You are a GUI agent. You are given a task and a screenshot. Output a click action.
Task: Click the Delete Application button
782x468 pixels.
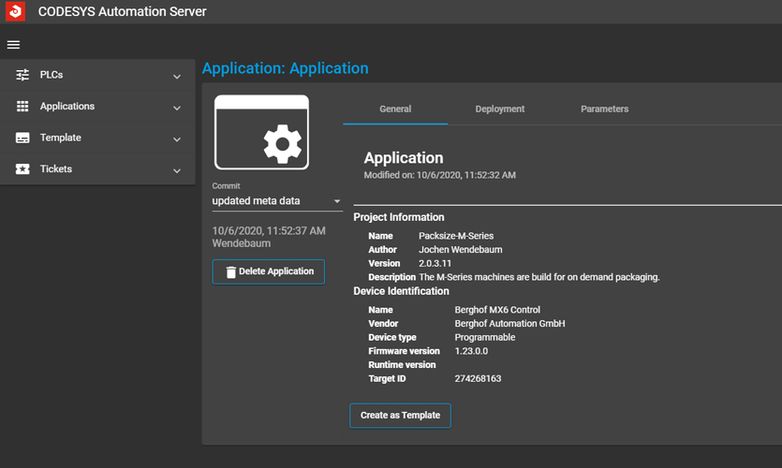point(268,272)
